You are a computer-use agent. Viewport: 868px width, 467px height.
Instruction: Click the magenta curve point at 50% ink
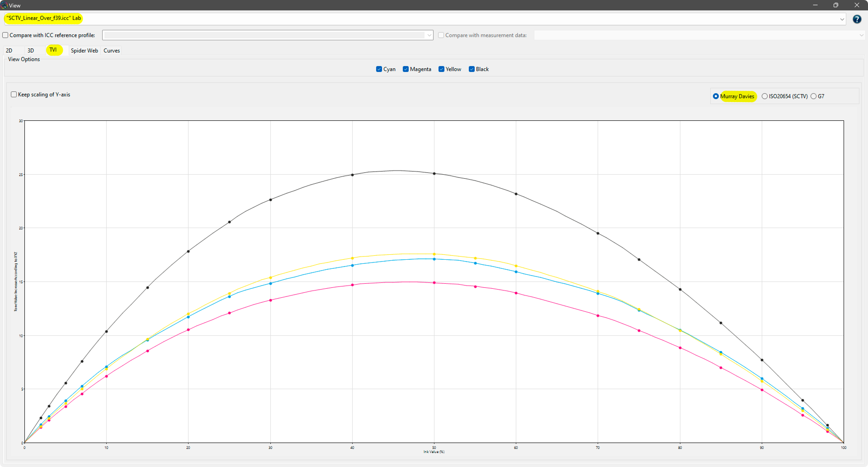click(x=434, y=283)
